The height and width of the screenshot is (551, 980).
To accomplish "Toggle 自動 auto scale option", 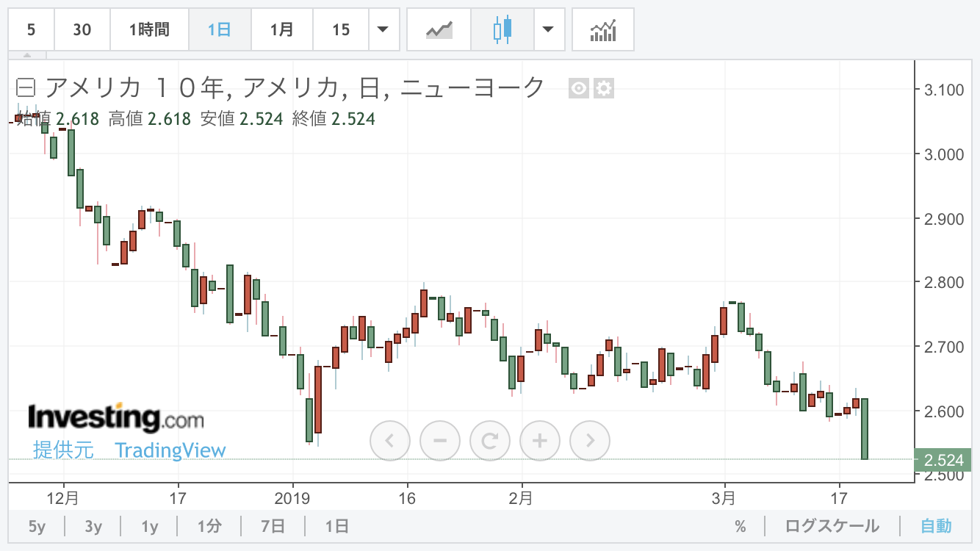I will tap(936, 526).
